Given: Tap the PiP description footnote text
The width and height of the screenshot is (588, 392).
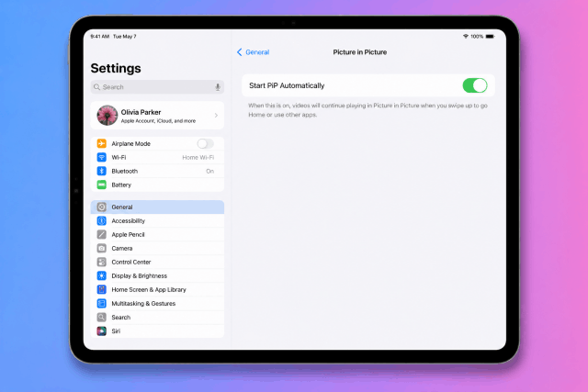Looking at the screenshot, I should pyautogui.click(x=367, y=110).
